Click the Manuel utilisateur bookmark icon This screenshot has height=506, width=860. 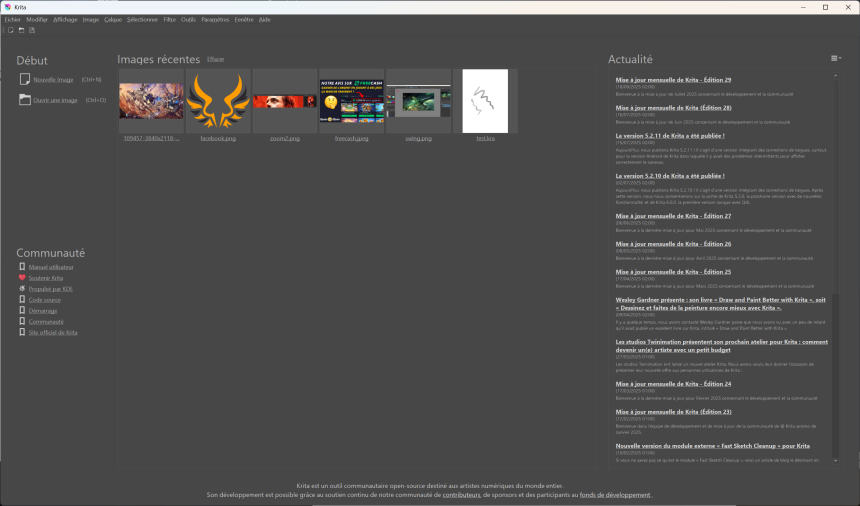22,267
